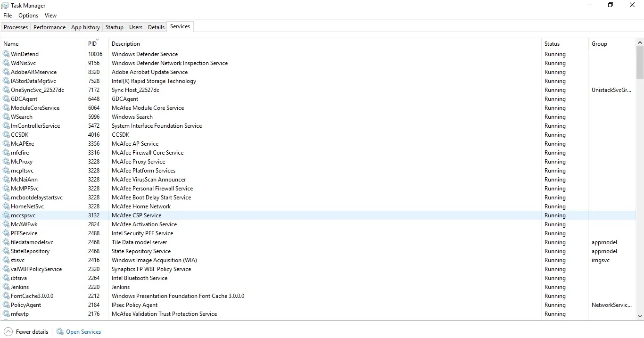Open the View menu
The width and height of the screenshot is (644, 338).
coord(50,16)
